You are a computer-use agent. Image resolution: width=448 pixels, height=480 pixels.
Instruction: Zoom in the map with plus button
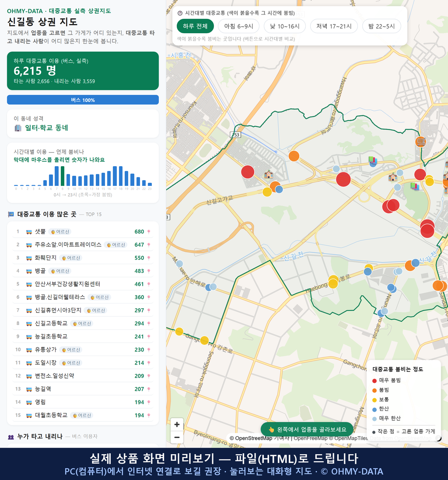177,424
